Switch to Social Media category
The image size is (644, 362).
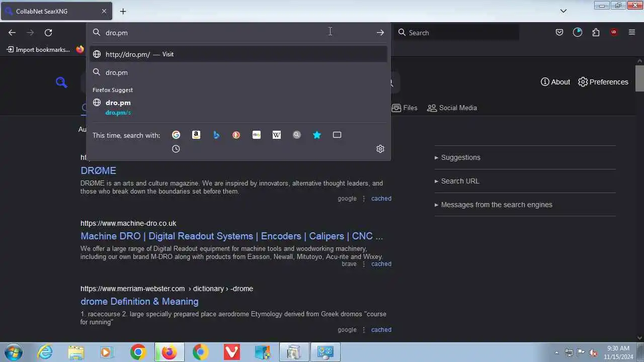click(x=452, y=108)
